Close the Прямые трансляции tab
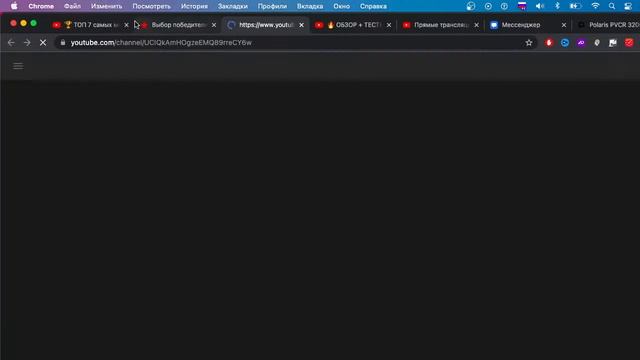640x360 pixels. 476,25
